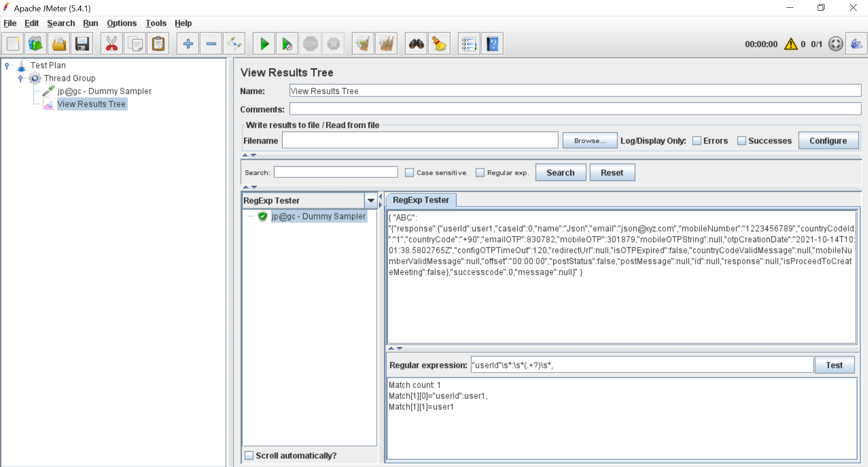Start the test with green play icon

pyautogui.click(x=264, y=44)
